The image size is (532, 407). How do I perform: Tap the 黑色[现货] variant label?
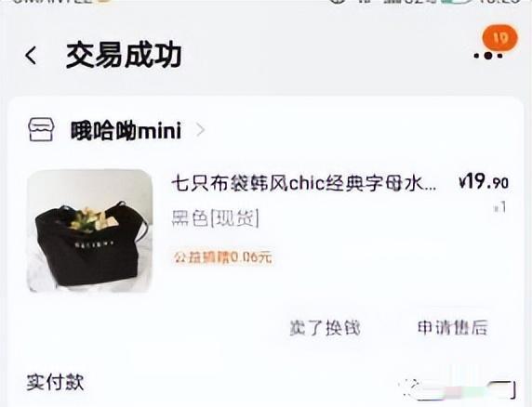(216, 218)
